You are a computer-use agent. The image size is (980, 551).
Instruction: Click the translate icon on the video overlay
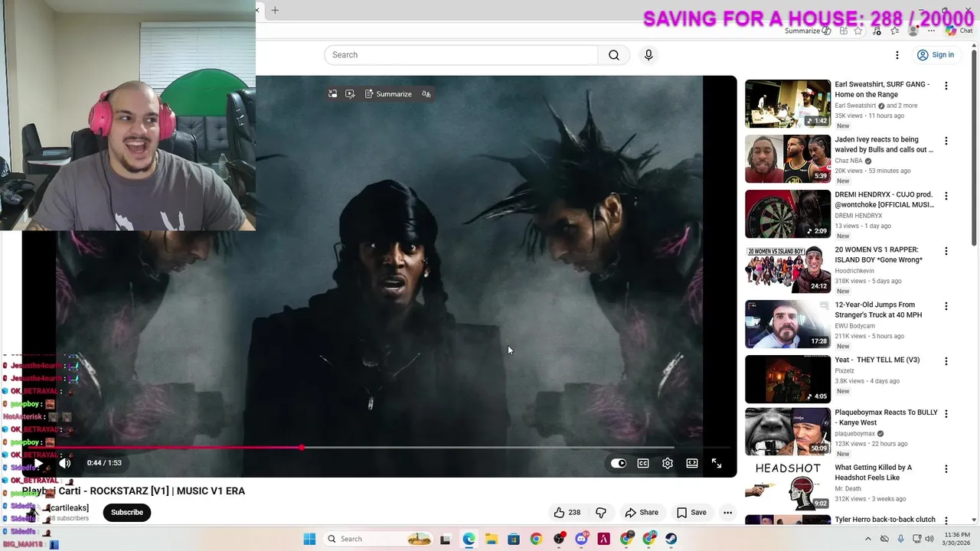(426, 94)
